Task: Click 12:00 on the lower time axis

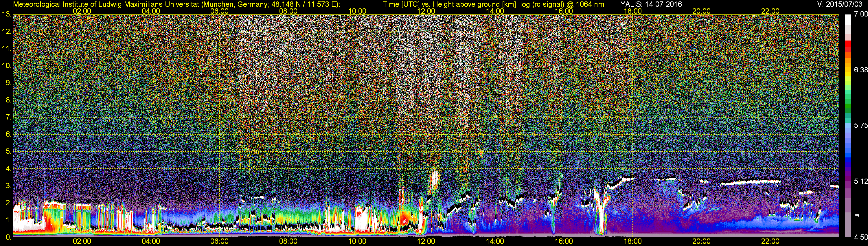Action: click(426, 241)
